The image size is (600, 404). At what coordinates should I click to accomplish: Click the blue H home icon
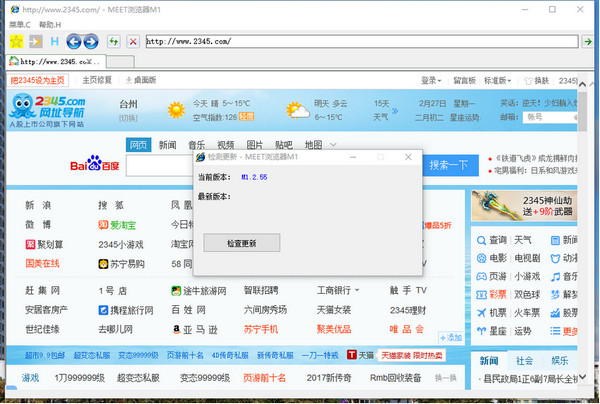(54, 42)
